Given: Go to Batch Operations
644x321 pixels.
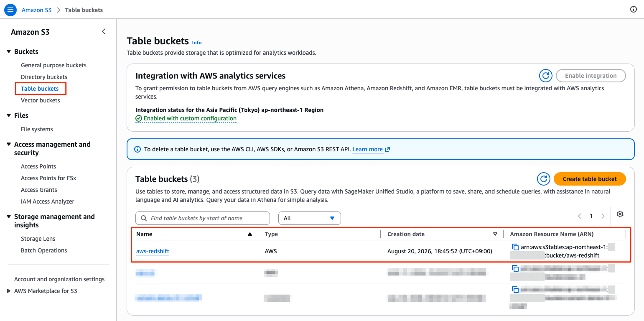Looking at the screenshot, I should tap(44, 250).
